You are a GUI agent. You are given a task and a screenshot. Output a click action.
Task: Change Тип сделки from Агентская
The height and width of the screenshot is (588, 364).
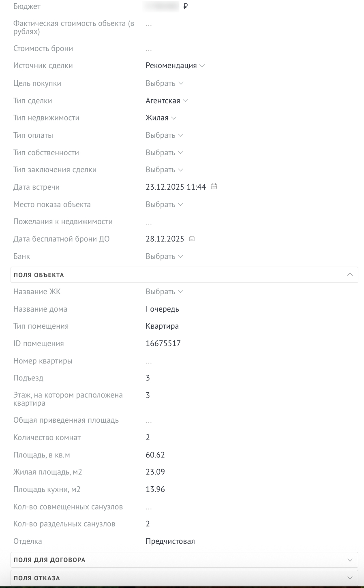pos(167,101)
